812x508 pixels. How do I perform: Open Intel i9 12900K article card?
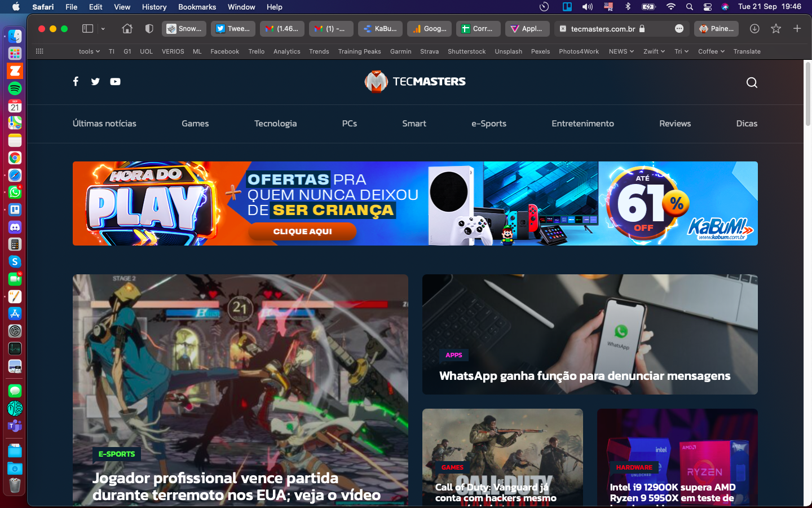click(x=677, y=457)
